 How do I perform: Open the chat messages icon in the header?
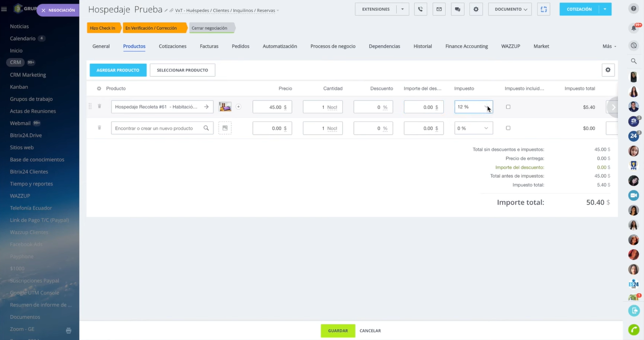(x=456, y=9)
